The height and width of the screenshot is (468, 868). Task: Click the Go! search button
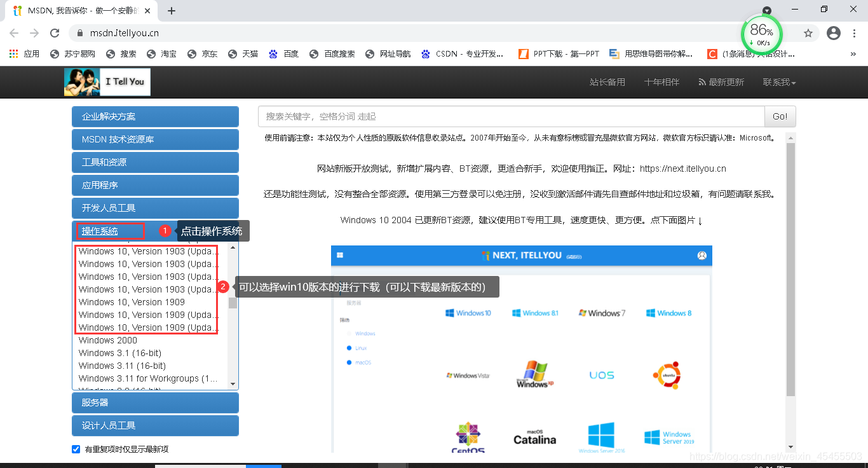[780, 116]
